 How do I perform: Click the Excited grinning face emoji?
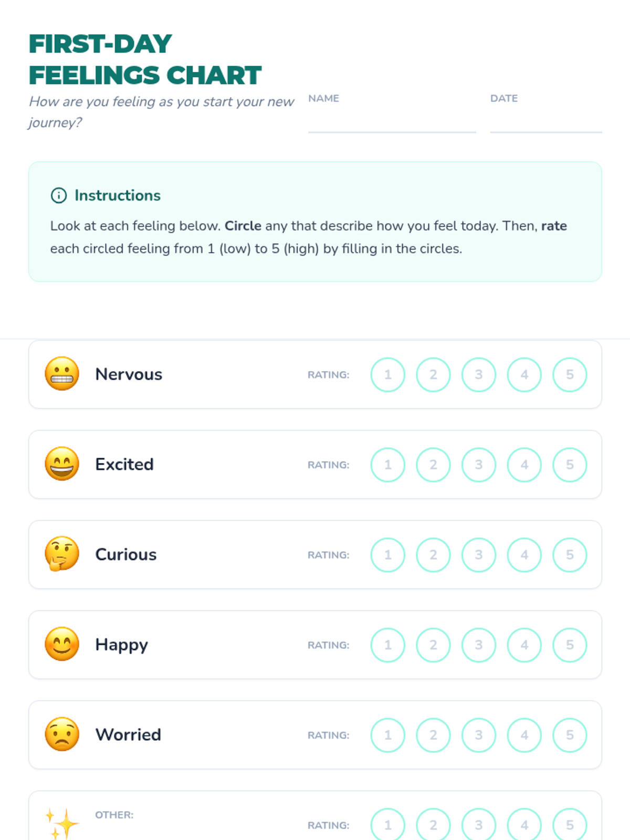[x=62, y=464]
